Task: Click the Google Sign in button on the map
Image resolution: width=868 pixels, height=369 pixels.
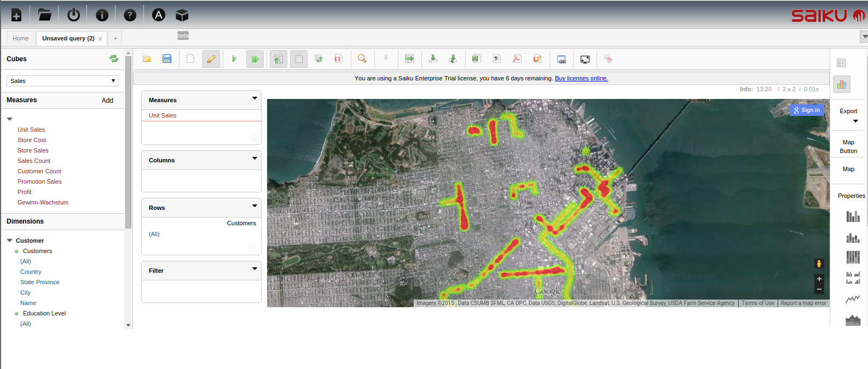Action: [807, 110]
